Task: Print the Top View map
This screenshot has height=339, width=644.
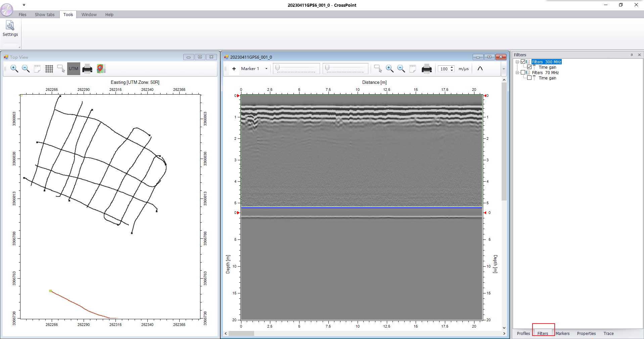Action: pos(87,69)
